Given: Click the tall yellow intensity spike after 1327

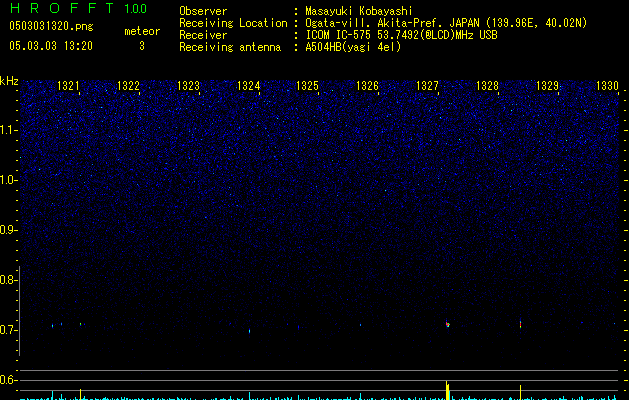Looking at the screenshot, I should point(448,390).
